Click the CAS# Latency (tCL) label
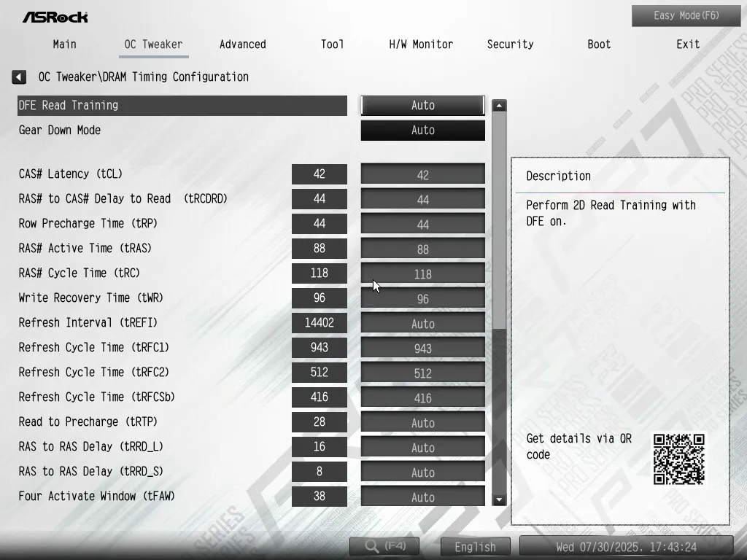This screenshot has height=560, width=747. (x=71, y=174)
